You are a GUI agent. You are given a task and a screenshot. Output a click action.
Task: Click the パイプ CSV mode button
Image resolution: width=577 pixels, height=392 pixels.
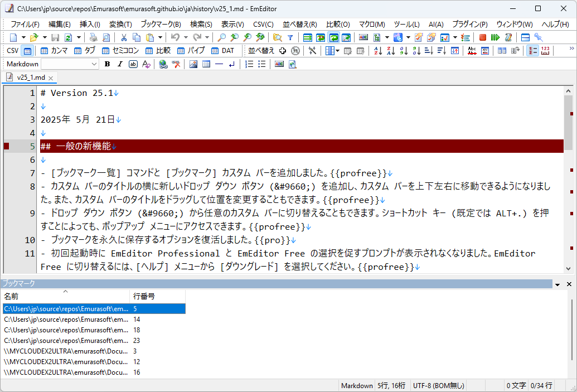pyautogui.click(x=191, y=51)
